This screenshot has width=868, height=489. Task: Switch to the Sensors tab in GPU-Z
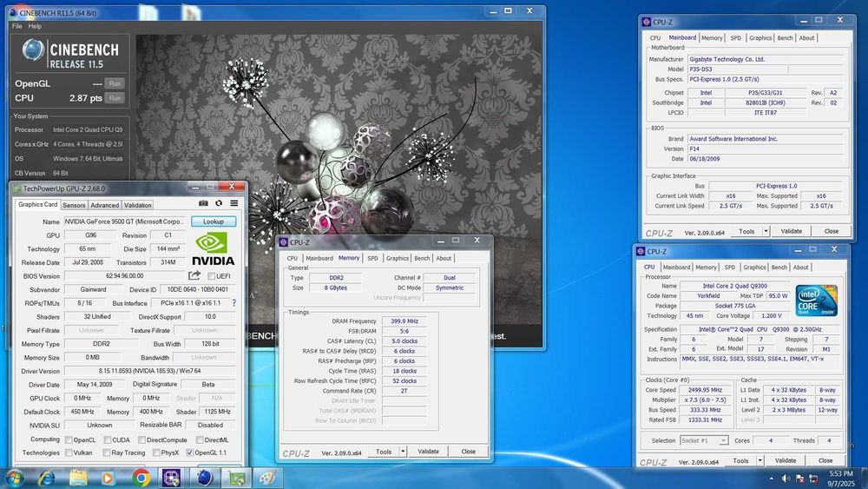[x=74, y=205]
